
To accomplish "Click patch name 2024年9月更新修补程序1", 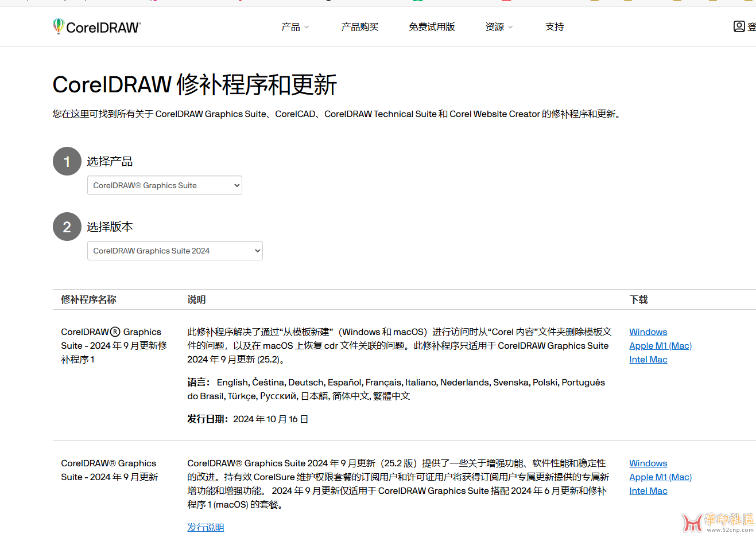I will (114, 346).
